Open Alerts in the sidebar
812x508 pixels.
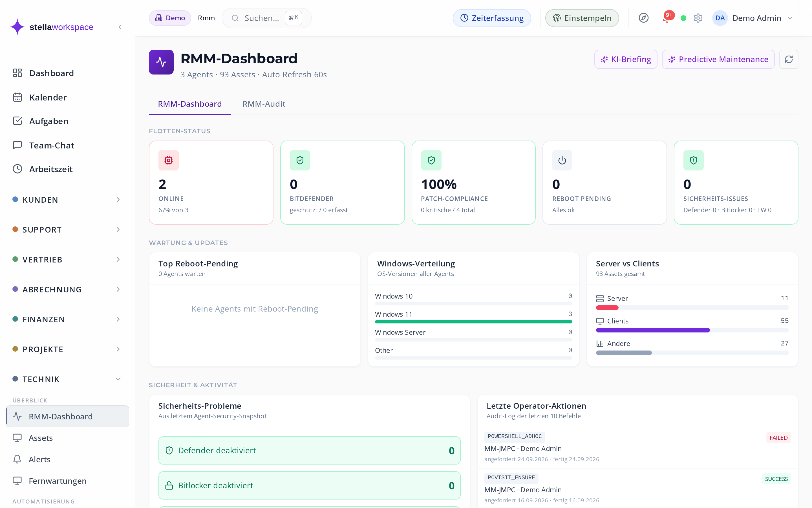pos(67,459)
